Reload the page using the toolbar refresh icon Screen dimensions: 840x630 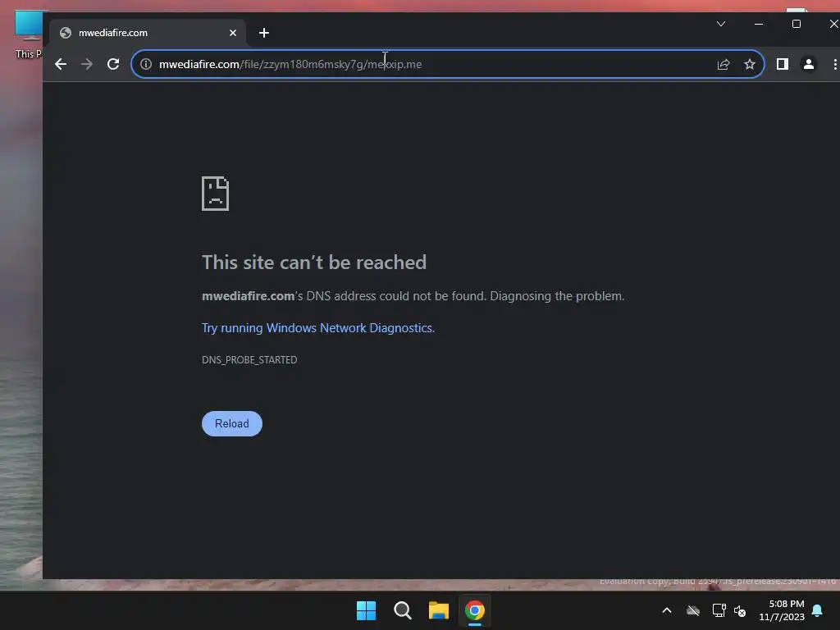[x=113, y=64]
